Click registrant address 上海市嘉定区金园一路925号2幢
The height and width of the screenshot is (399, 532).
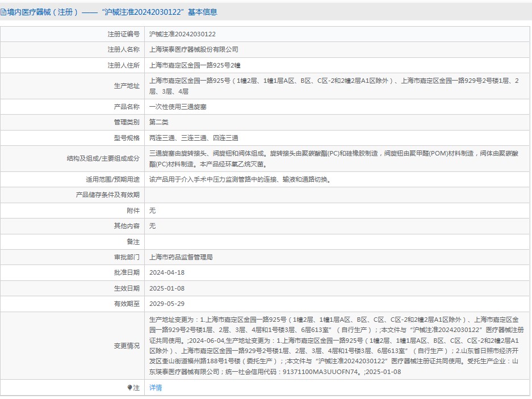195,65
